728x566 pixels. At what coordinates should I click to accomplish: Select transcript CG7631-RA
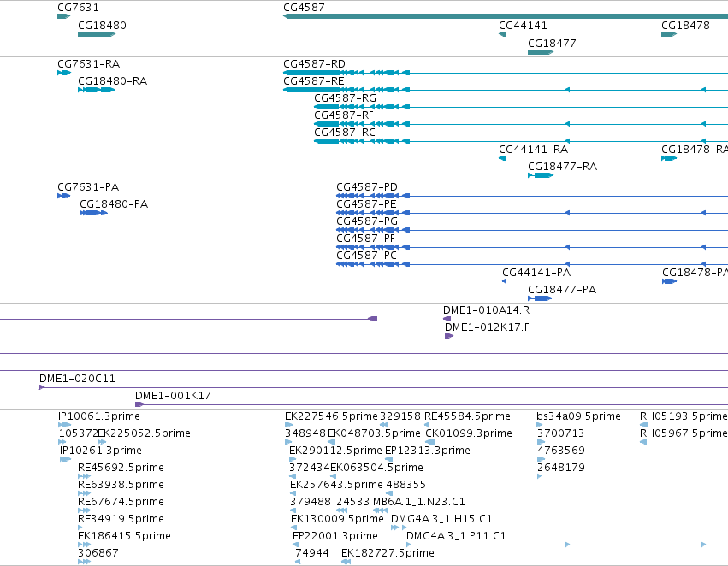89,64
